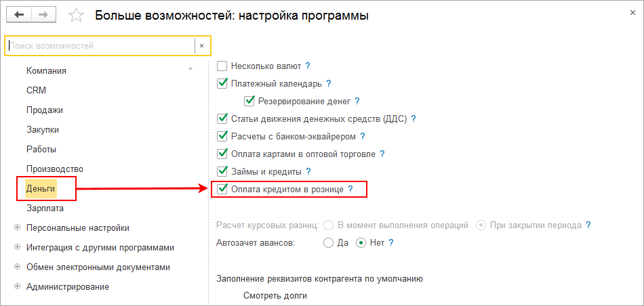Select Зарплата in the sidebar
Image resolution: width=644 pixels, height=306 pixels.
(x=45, y=208)
